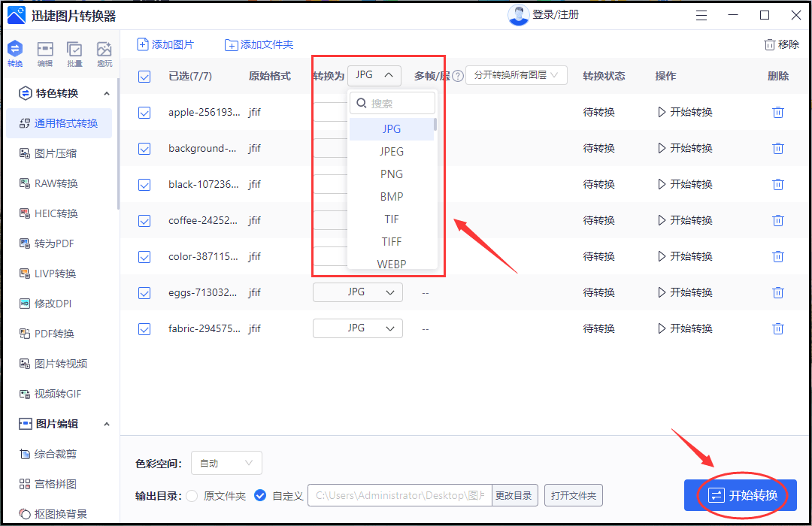812x526 pixels.
Task: Click the blue 开始转换 button
Action: [741, 495]
